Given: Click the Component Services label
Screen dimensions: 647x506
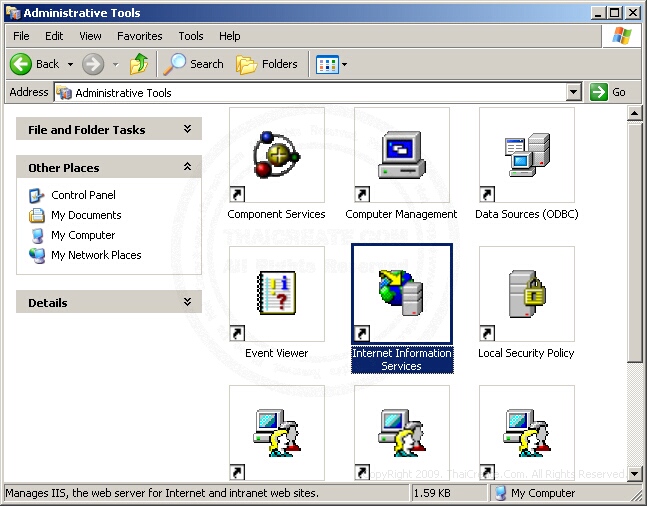Looking at the screenshot, I should coord(276,214).
